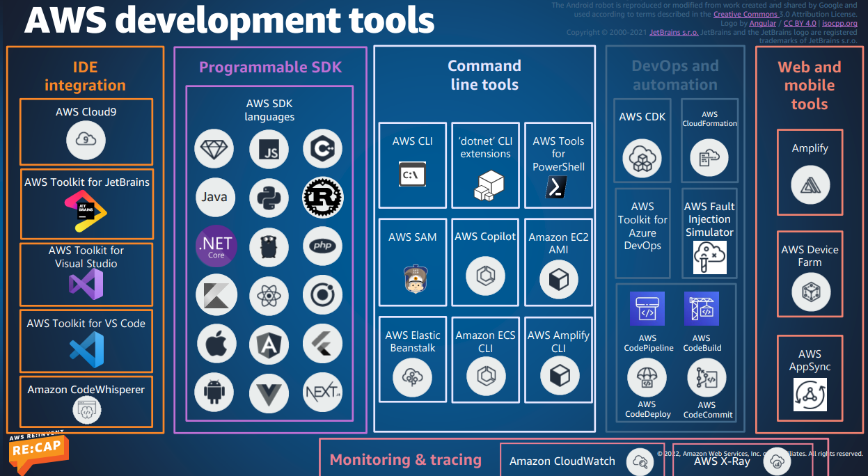The height and width of the screenshot is (476, 868).
Task: Click the Rust language icon
Action: [x=322, y=197]
